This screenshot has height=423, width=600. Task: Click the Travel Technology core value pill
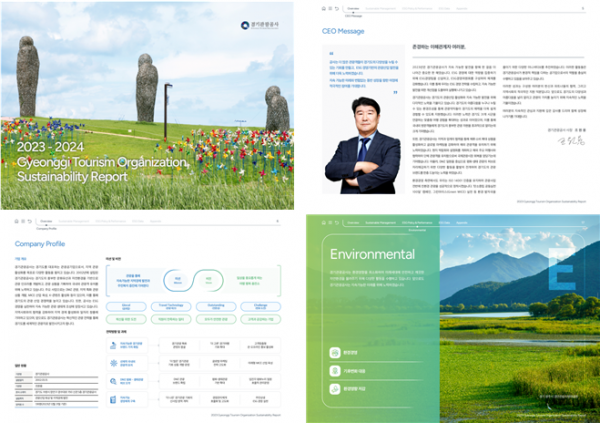click(x=171, y=307)
